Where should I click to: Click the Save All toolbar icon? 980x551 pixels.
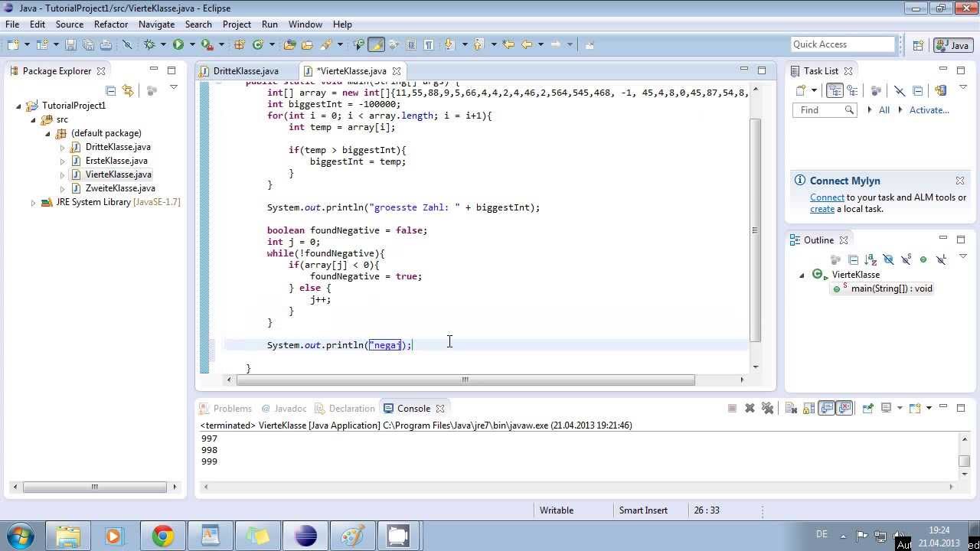(x=88, y=44)
